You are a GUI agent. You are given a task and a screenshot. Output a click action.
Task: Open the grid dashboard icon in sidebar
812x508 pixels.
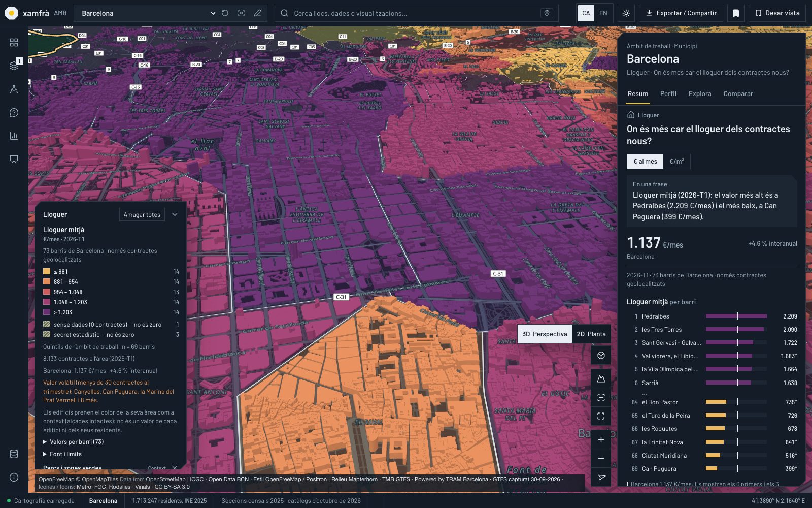(14, 43)
